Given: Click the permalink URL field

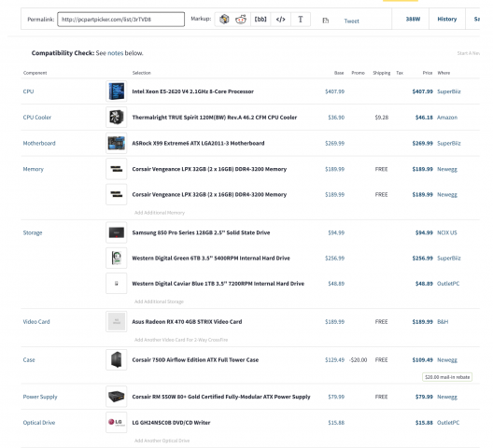Looking at the screenshot, I should pyautogui.click(x=121, y=20).
